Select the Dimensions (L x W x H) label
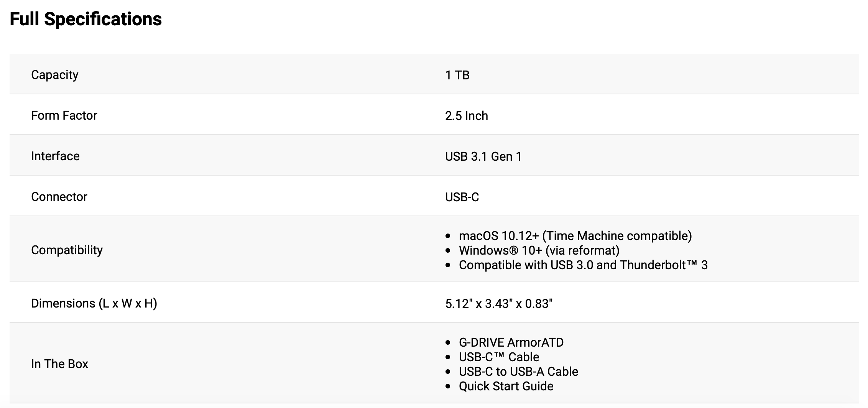Viewport: 868px width, 408px height. (x=94, y=303)
